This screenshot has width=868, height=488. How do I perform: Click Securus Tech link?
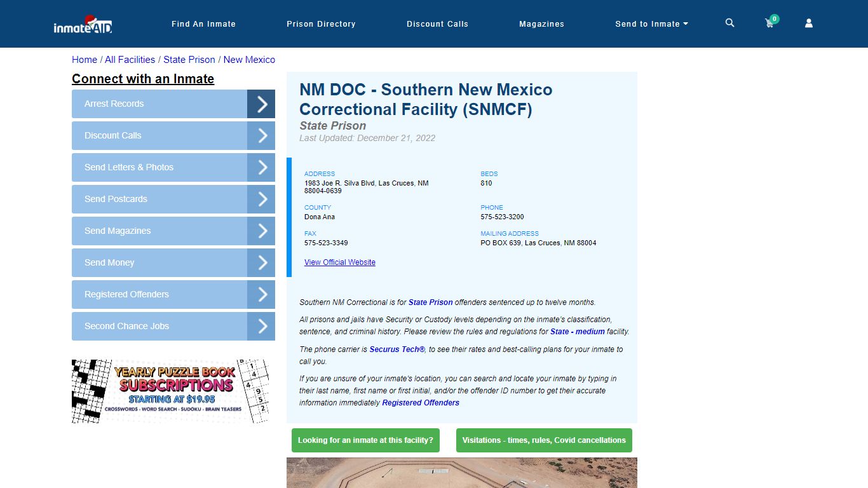(x=397, y=349)
